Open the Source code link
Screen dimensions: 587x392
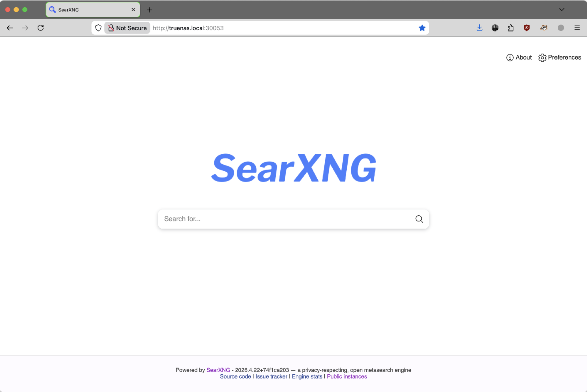[x=235, y=376]
